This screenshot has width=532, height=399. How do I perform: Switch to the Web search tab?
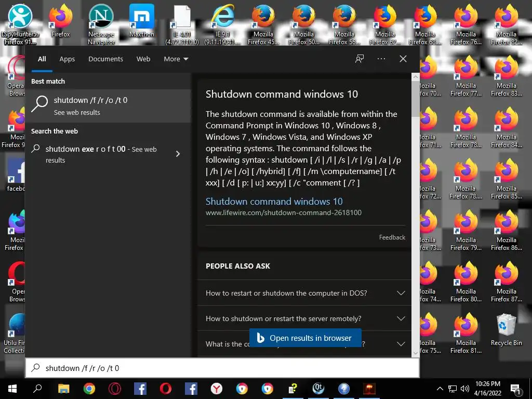pos(143,59)
